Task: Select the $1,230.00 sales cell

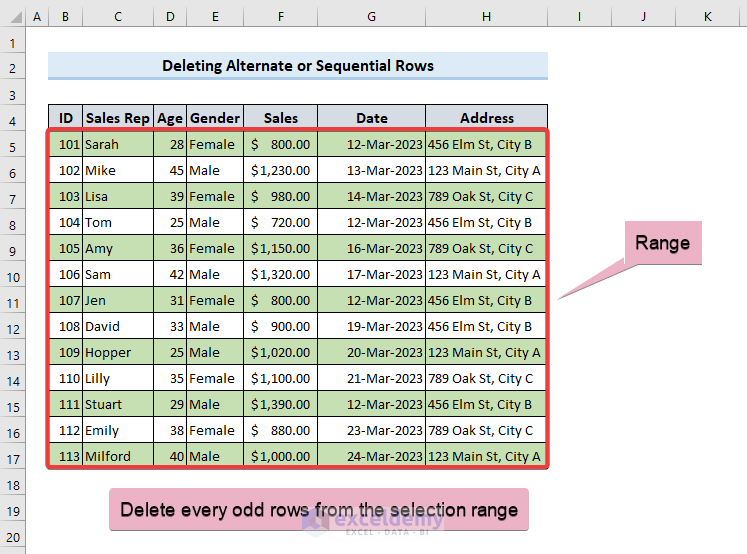Action: [281, 170]
